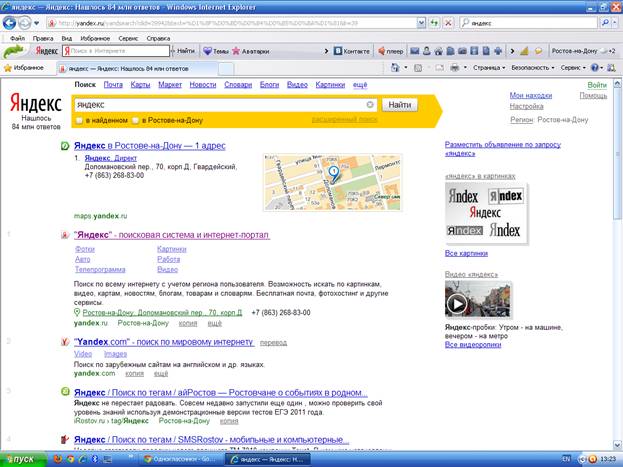Open Аватарки with the pink star icon

click(250, 51)
